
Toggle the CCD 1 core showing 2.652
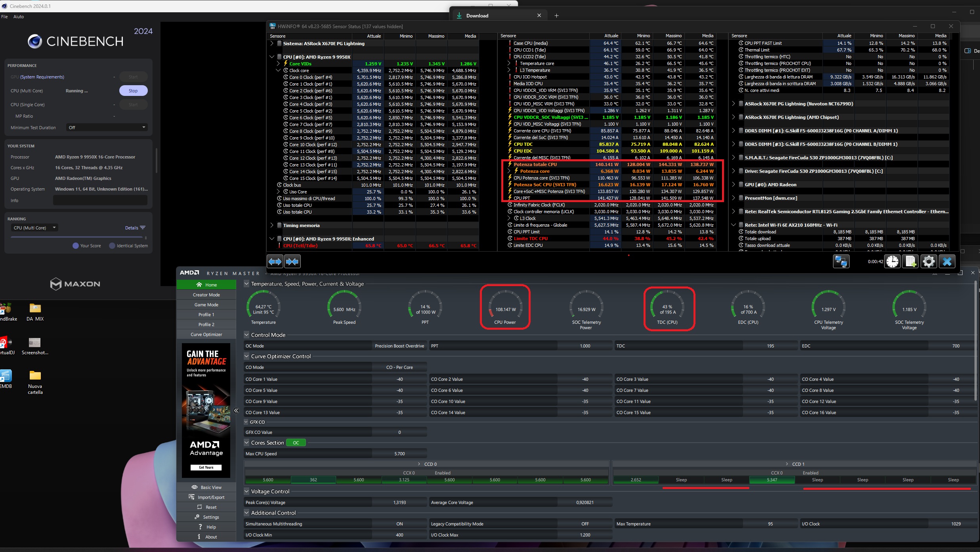(636, 480)
